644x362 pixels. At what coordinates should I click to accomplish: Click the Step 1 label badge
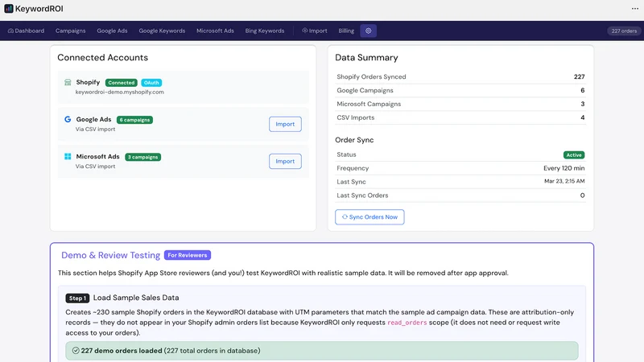(x=77, y=298)
